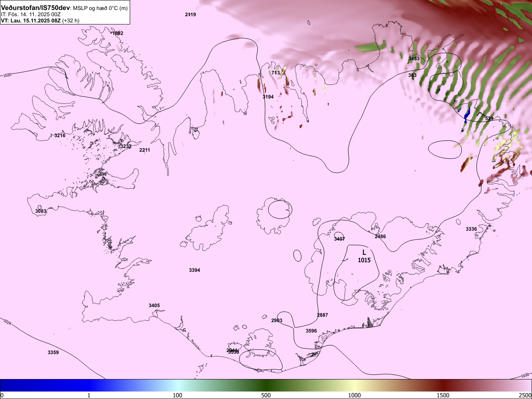Click the color scale tick label "2500"
Image resolution: width=532 pixels, height=399 pixels.
click(x=525, y=395)
